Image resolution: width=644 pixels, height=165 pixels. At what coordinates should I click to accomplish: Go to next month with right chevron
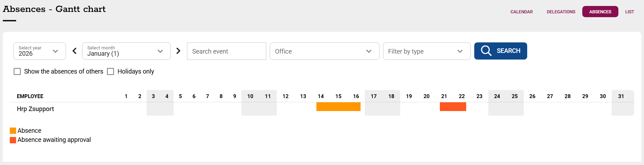click(178, 51)
